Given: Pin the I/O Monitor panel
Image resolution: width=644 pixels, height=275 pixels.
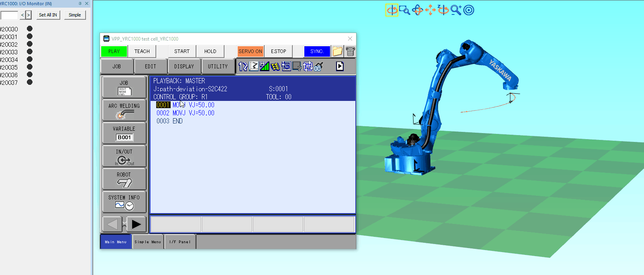Looking at the screenshot, I should 80,4.
